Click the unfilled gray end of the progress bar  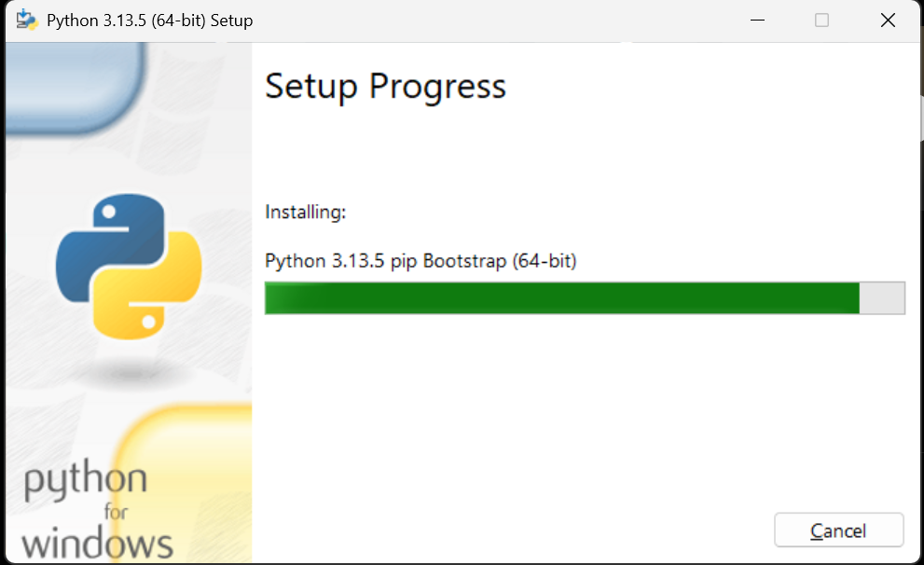882,297
